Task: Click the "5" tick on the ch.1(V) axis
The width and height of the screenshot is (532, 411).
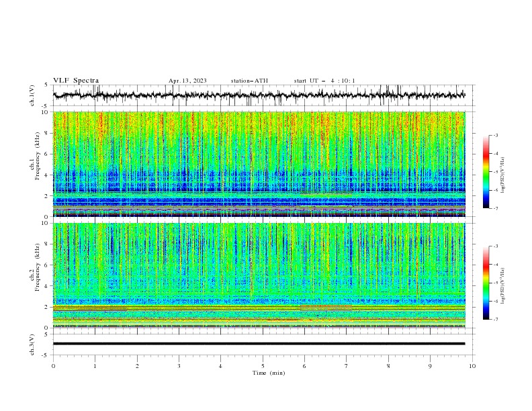Action: (x=46, y=85)
